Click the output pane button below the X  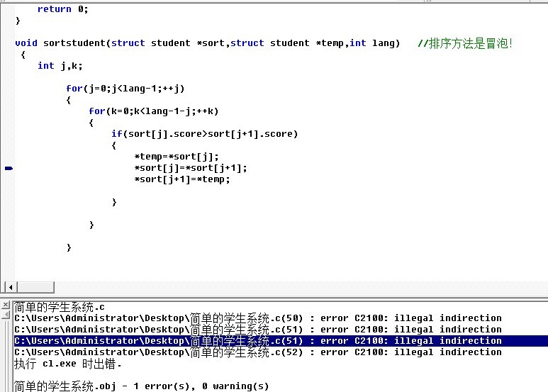[6, 315]
